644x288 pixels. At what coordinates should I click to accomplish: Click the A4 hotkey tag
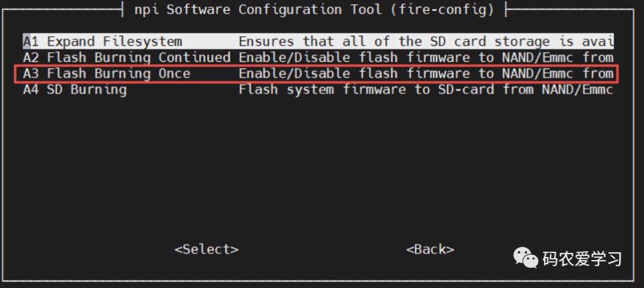tap(30, 90)
